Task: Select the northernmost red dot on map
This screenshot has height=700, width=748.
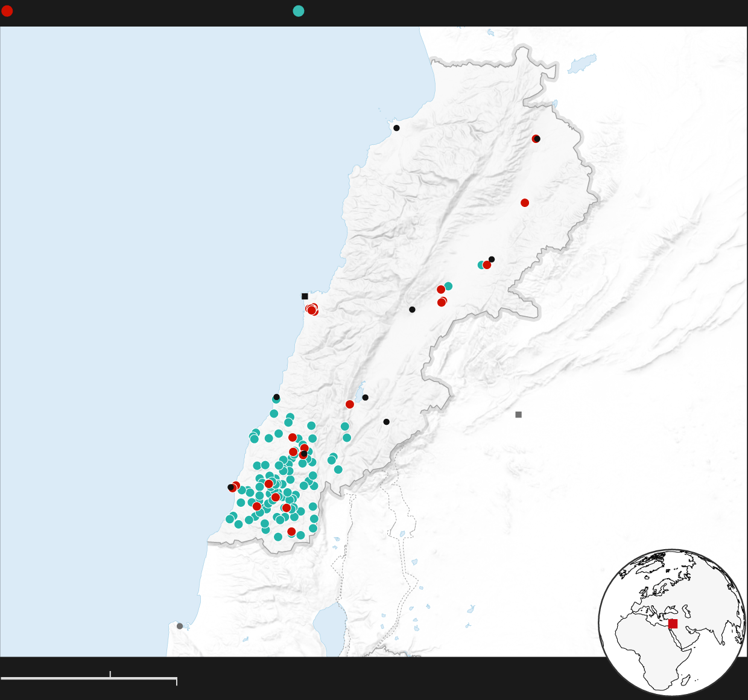Action: point(535,139)
